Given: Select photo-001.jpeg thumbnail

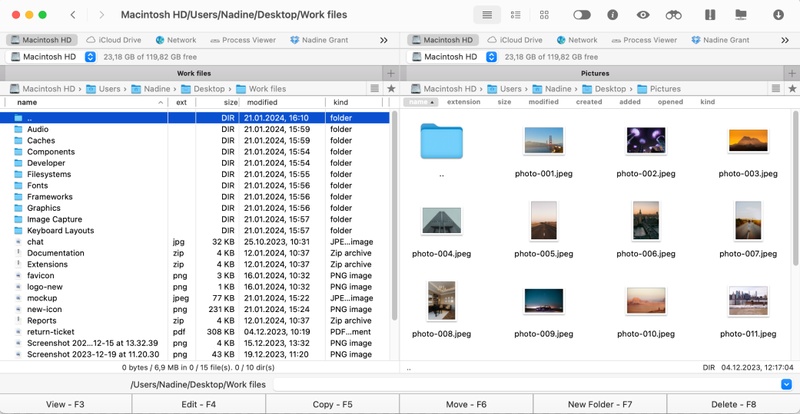Looking at the screenshot, I should pyautogui.click(x=543, y=140).
